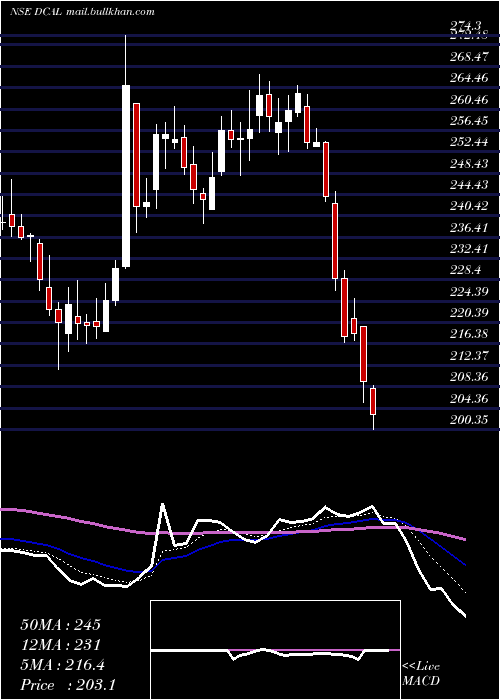Pick the 248.43 price axis label
This screenshot has height=700, width=500.
click(468, 164)
